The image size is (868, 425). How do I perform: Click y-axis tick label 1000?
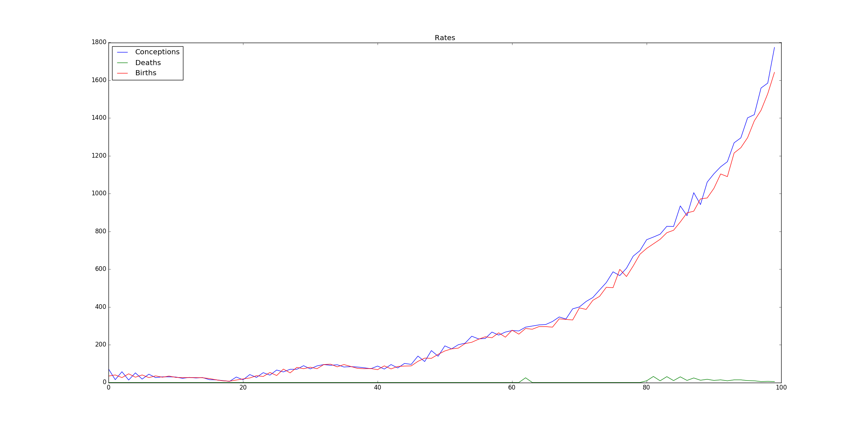click(99, 194)
